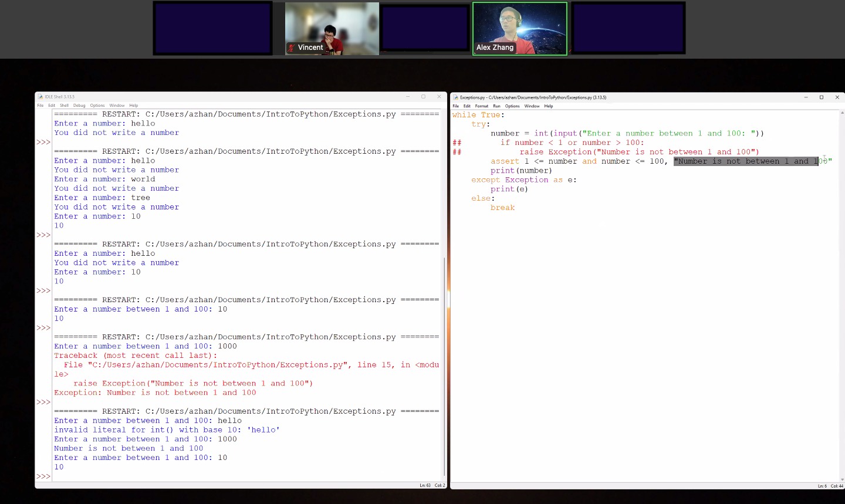Viewport: 845px width, 504px height.
Task: Click the 'number = int(input(...' code line
Action: (627, 134)
